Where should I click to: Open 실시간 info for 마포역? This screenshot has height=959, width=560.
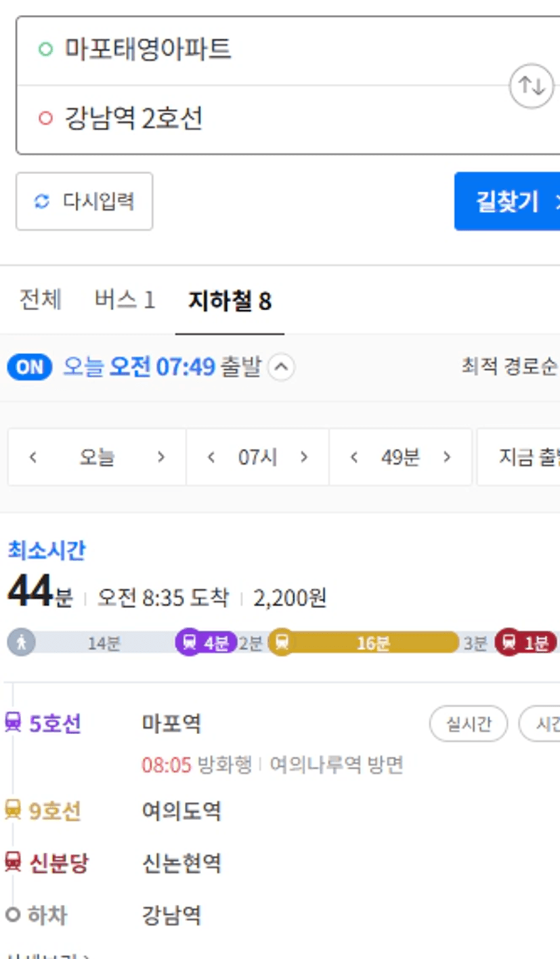pos(469,724)
